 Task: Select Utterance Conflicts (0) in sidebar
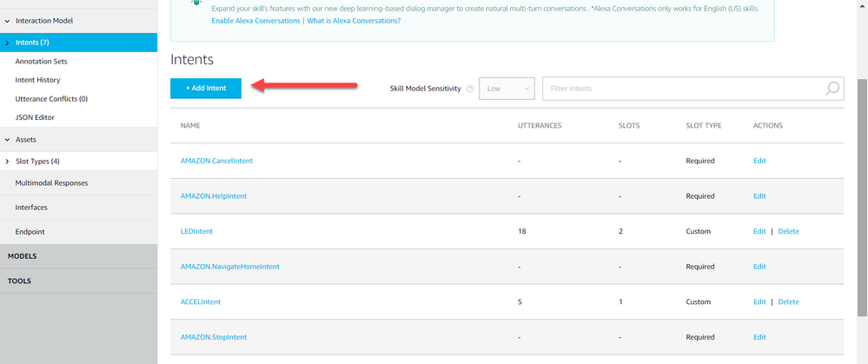coord(51,99)
